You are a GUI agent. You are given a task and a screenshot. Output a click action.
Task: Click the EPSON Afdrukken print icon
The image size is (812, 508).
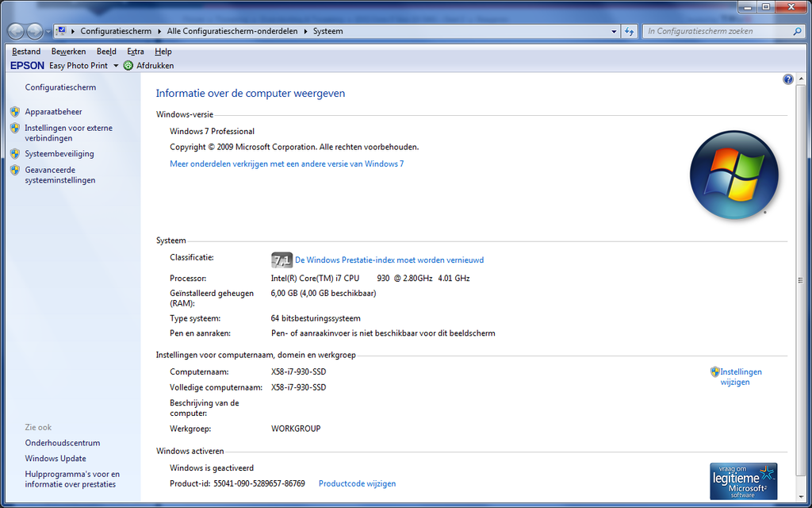point(128,65)
